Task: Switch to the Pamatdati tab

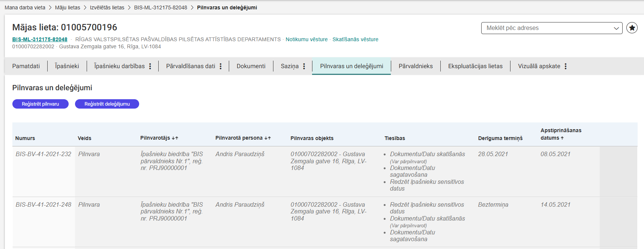Action: pos(26,66)
